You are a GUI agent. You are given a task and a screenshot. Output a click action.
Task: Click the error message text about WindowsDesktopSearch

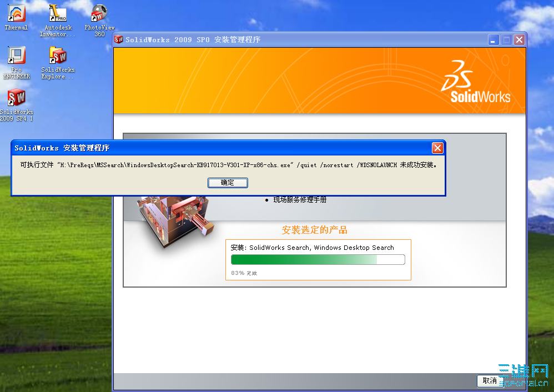(x=228, y=165)
